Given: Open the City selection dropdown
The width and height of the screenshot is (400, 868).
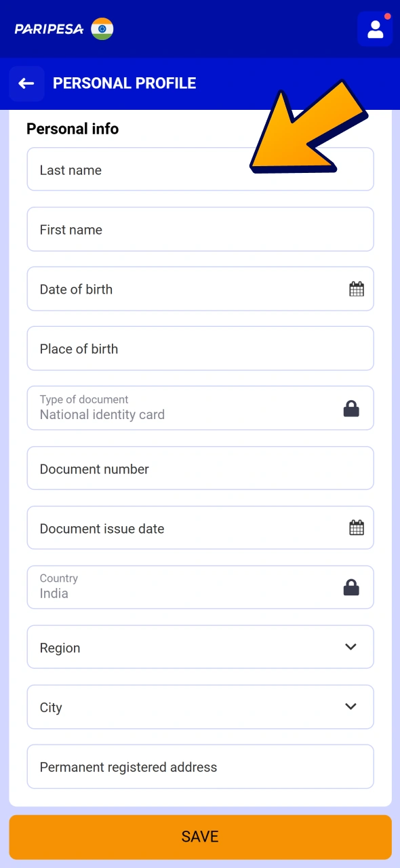Looking at the screenshot, I should (200, 707).
